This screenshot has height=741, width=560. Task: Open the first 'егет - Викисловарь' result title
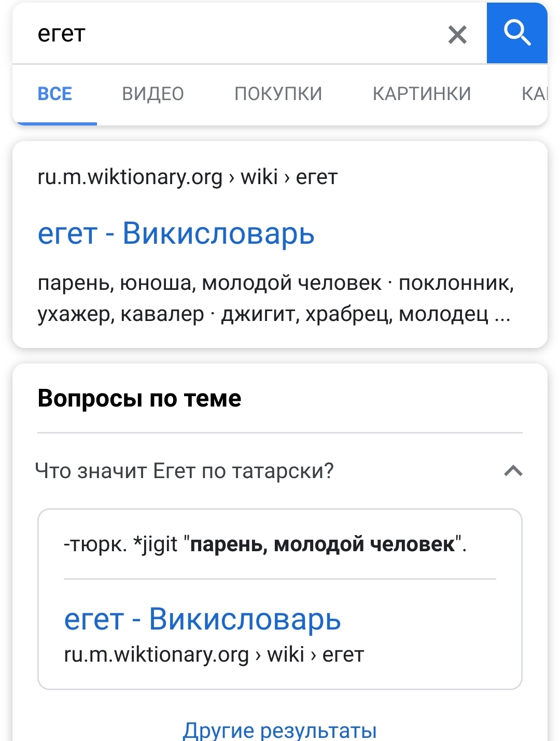[176, 233]
